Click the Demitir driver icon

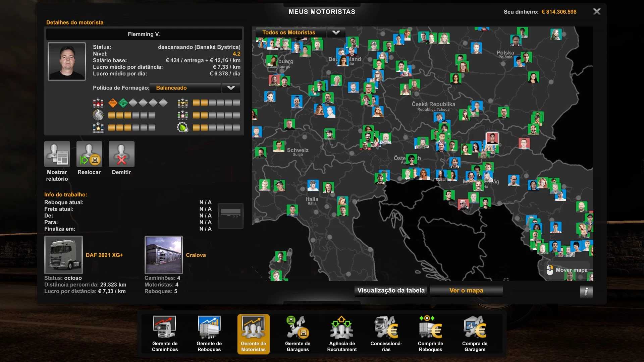(x=121, y=154)
